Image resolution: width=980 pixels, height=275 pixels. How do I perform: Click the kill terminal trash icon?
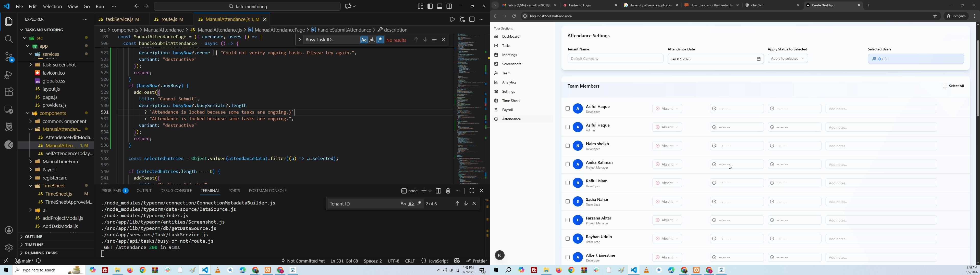coord(448,191)
